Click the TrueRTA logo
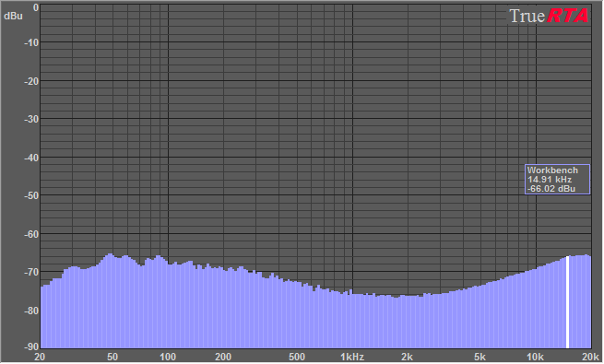 click(x=549, y=16)
